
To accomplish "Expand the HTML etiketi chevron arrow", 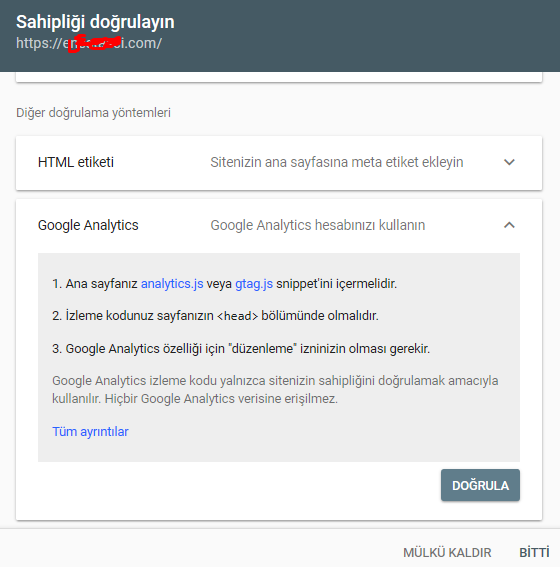I will point(509,162).
